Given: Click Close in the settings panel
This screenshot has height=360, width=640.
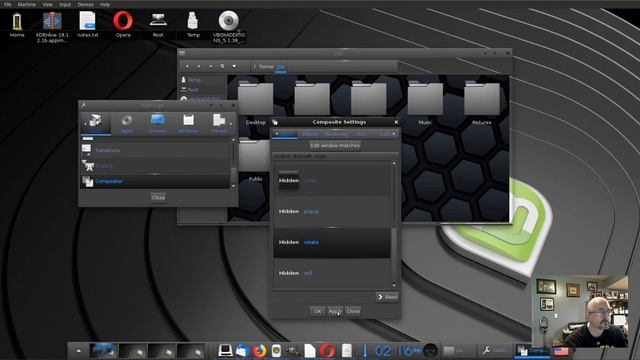Looking at the screenshot, I should (x=158, y=198).
